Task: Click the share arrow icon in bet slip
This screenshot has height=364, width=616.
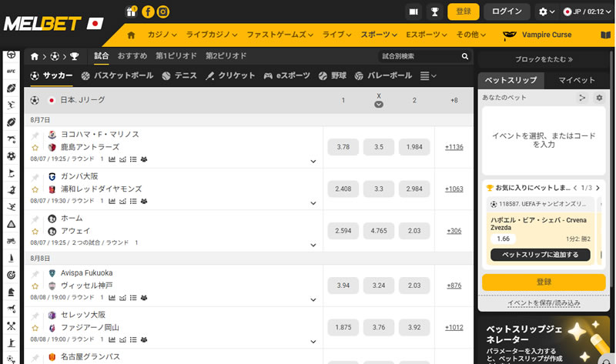Action: pos(582,98)
